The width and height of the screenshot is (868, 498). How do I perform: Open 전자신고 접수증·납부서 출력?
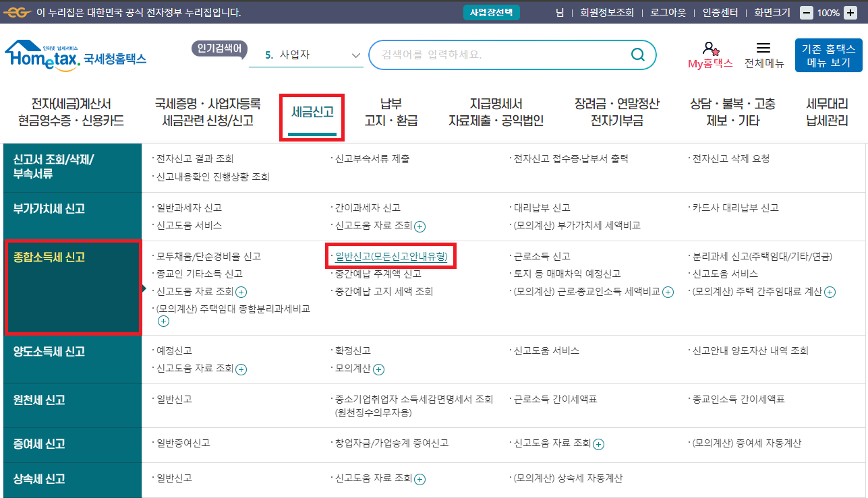pyautogui.click(x=571, y=159)
